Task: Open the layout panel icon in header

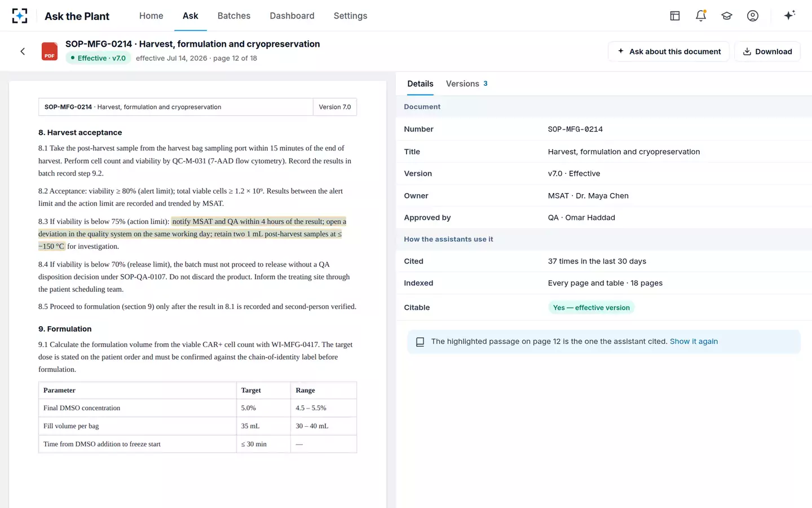Action: coord(675,16)
